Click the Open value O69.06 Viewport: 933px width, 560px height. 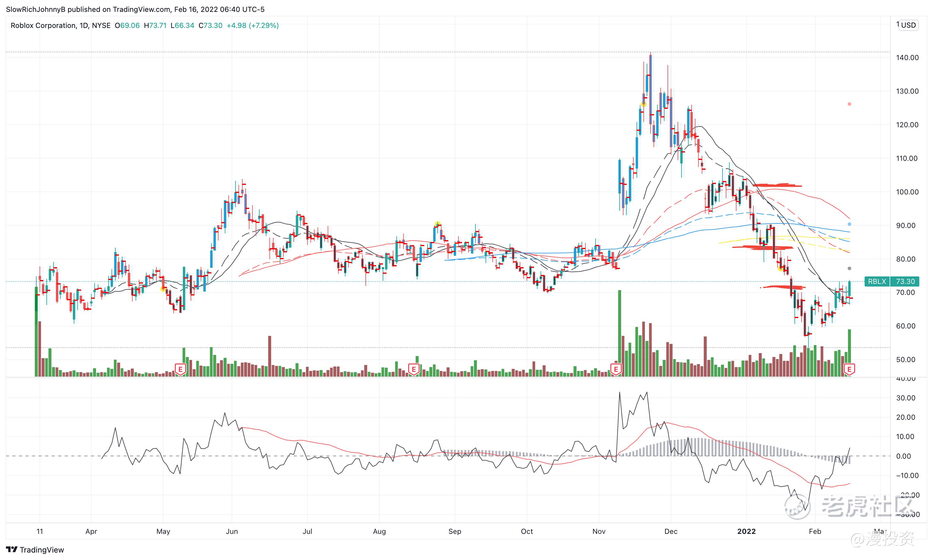coord(127,26)
